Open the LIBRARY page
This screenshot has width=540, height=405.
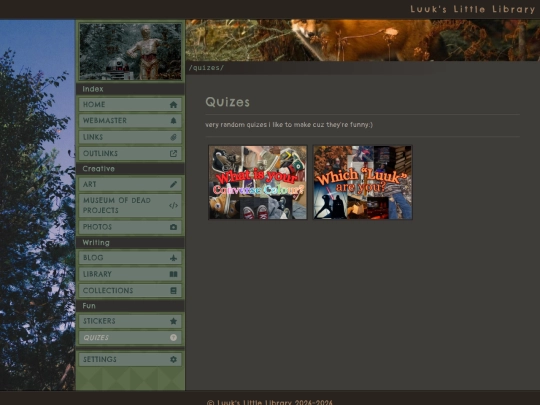pos(130,274)
